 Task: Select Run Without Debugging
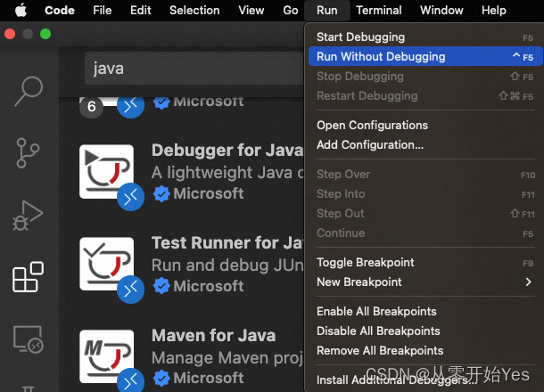(425, 56)
